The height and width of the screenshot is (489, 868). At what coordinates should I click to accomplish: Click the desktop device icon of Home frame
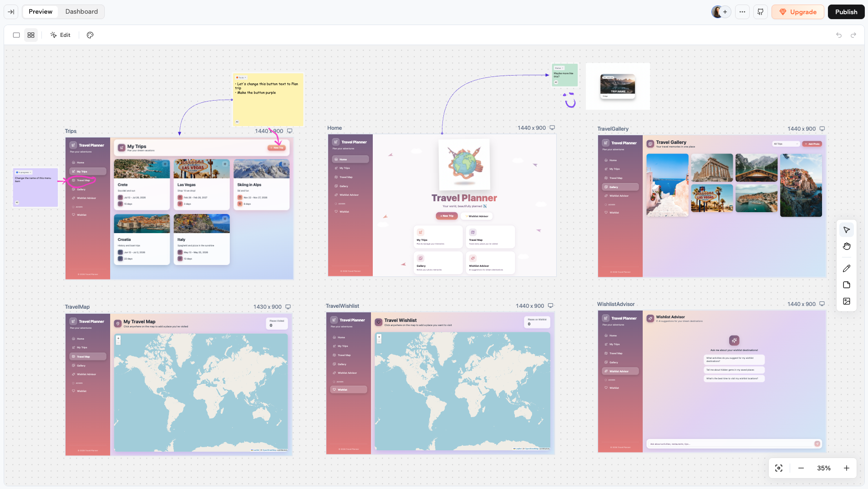552,128
